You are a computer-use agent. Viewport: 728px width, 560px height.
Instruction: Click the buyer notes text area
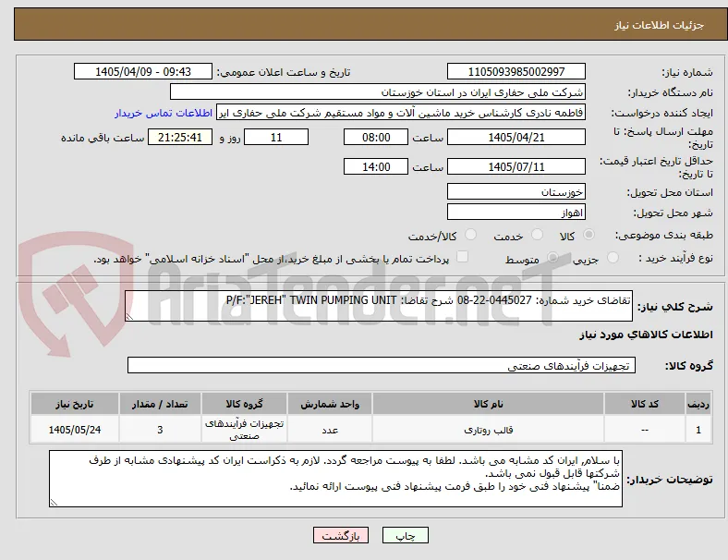click(x=335, y=479)
